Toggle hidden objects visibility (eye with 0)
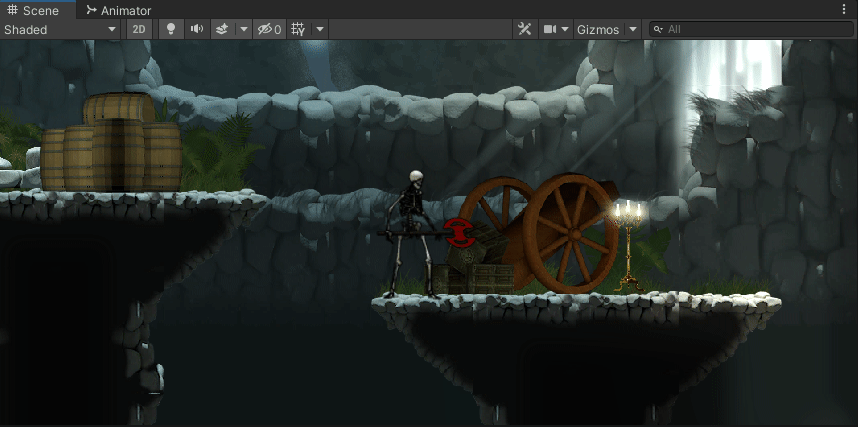 pyautogui.click(x=269, y=30)
